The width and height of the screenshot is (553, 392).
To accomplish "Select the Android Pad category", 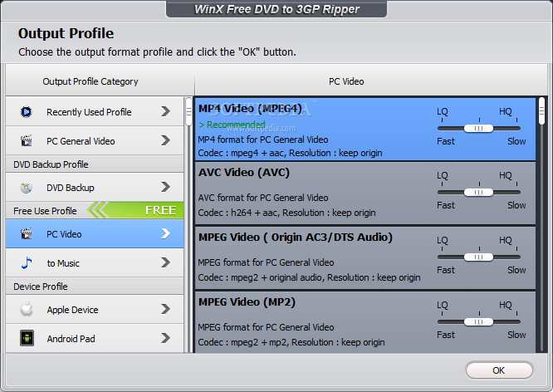I will click(95, 338).
